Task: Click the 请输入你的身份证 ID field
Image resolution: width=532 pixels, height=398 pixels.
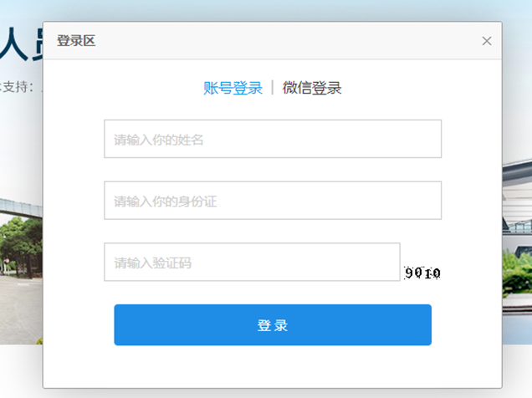Action: 273,201
